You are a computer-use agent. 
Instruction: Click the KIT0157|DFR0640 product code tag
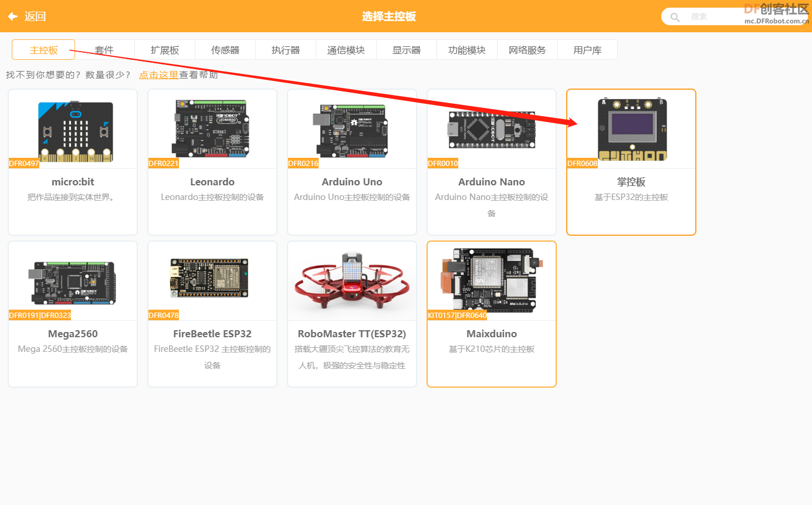pyautogui.click(x=457, y=315)
